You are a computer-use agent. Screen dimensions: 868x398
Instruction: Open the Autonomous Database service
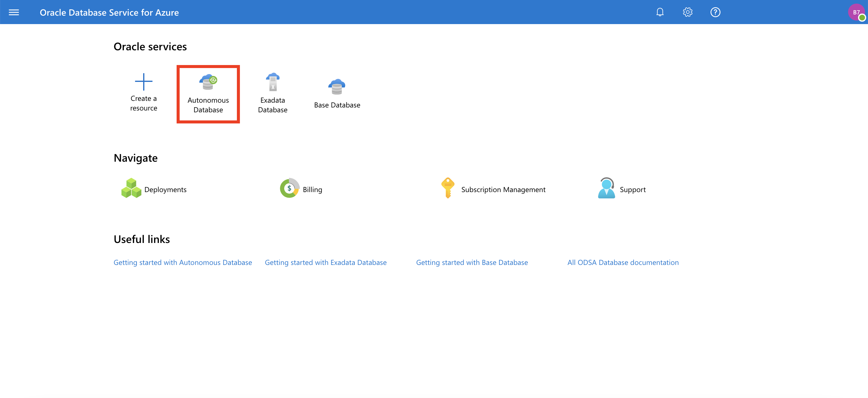pos(208,94)
